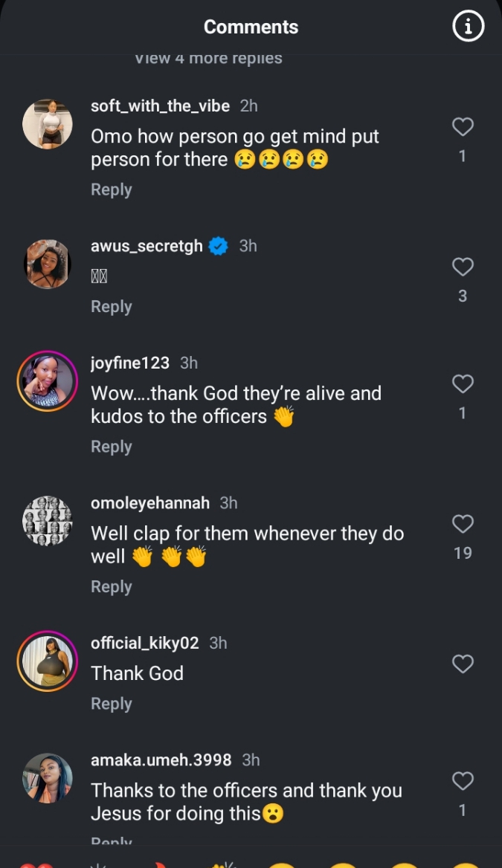Open omoleyehannah's profile picture
Image resolution: width=502 pixels, height=868 pixels.
pos(48,521)
